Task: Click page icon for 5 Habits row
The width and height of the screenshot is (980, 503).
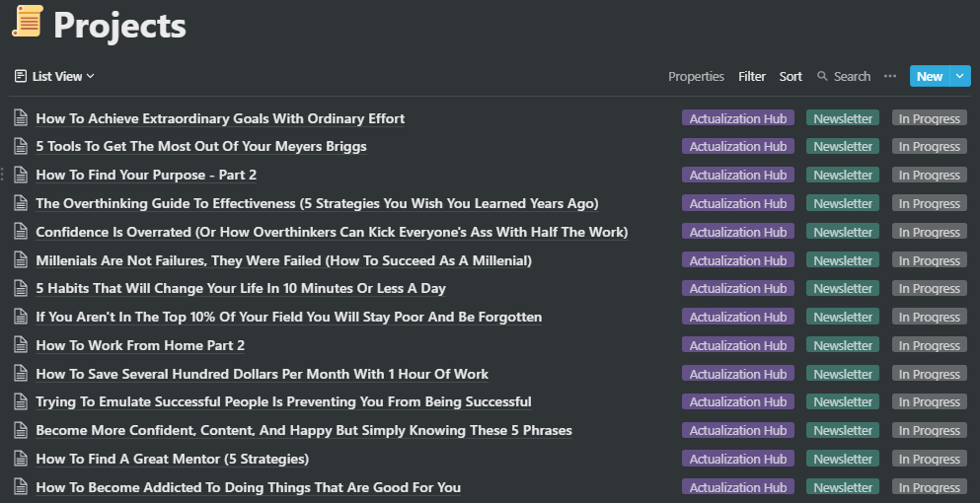Action: point(22,288)
